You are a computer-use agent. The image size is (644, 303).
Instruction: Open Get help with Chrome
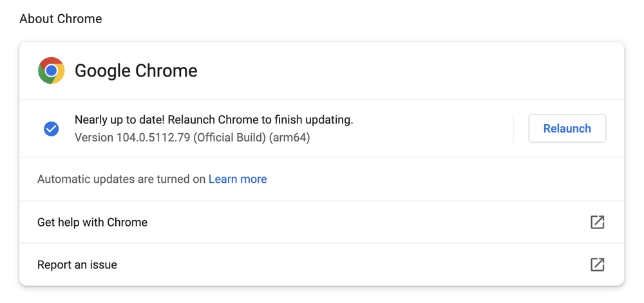point(92,222)
